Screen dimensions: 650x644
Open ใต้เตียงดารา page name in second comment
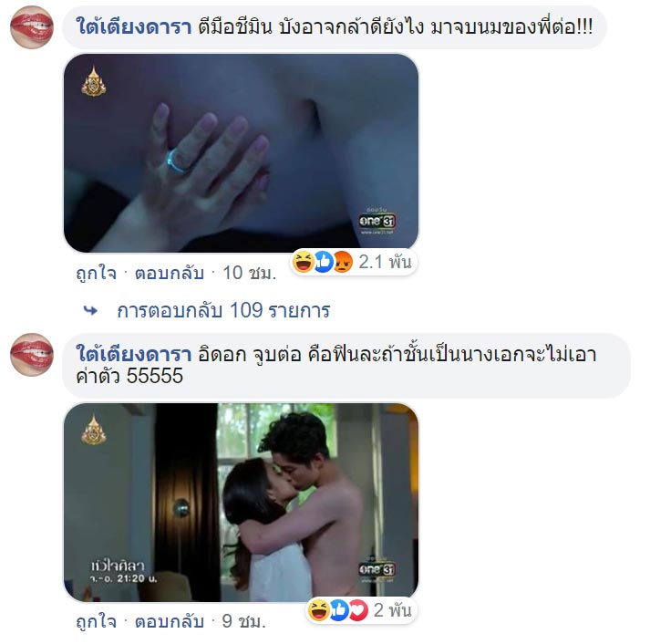point(133,354)
